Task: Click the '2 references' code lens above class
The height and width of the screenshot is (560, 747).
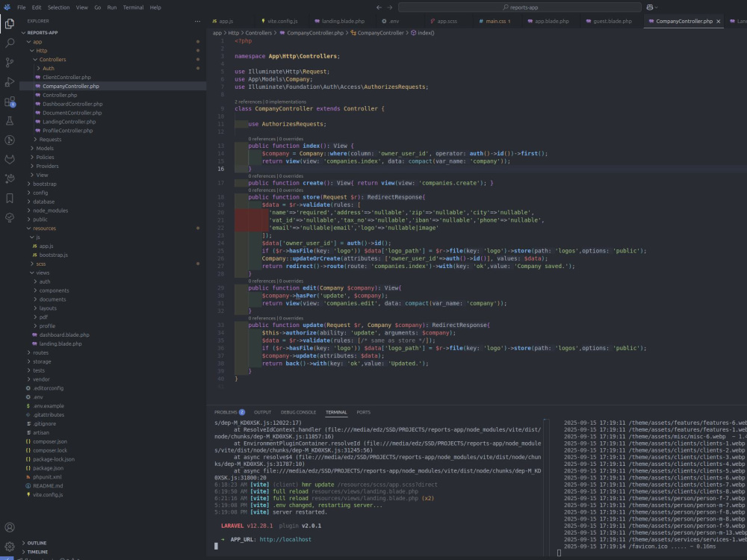Action: point(248,102)
